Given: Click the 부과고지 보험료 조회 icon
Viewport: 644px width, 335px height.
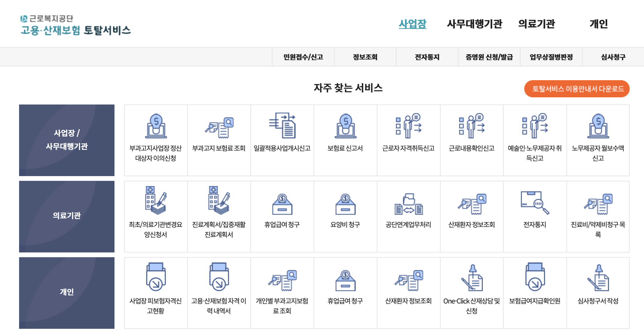Looking at the screenshot, I should coord(219,128).
